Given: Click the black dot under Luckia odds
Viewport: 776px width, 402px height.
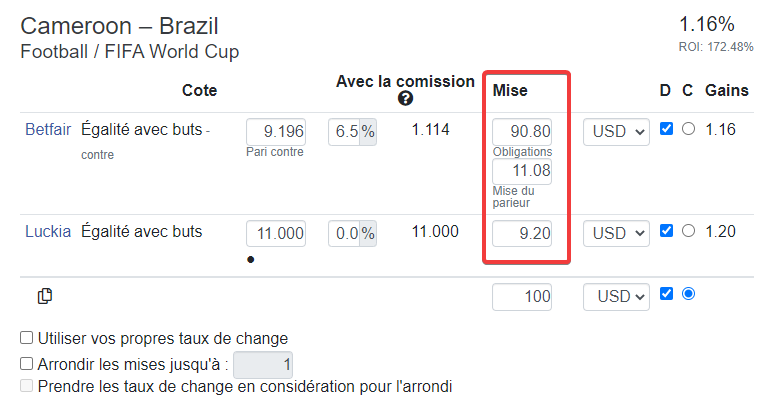Looking at the screenshot, I should coord(250,259).
